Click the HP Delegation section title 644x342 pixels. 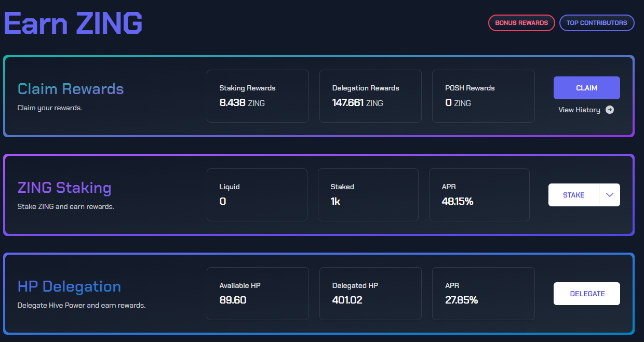point(69,286)
